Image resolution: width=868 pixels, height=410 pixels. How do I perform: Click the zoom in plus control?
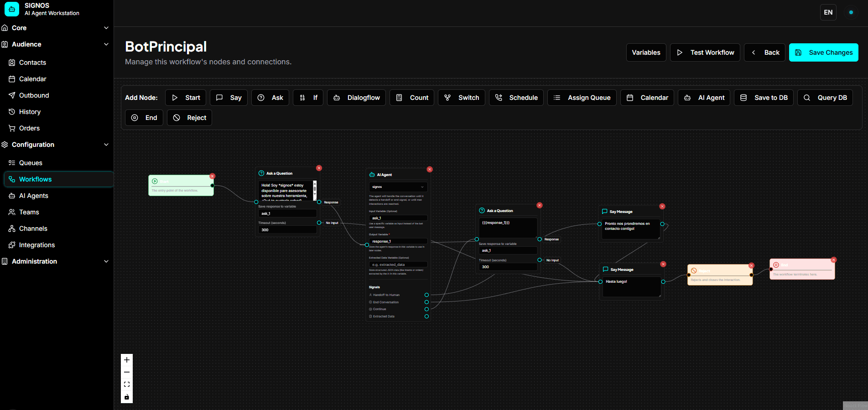(127, 360)
